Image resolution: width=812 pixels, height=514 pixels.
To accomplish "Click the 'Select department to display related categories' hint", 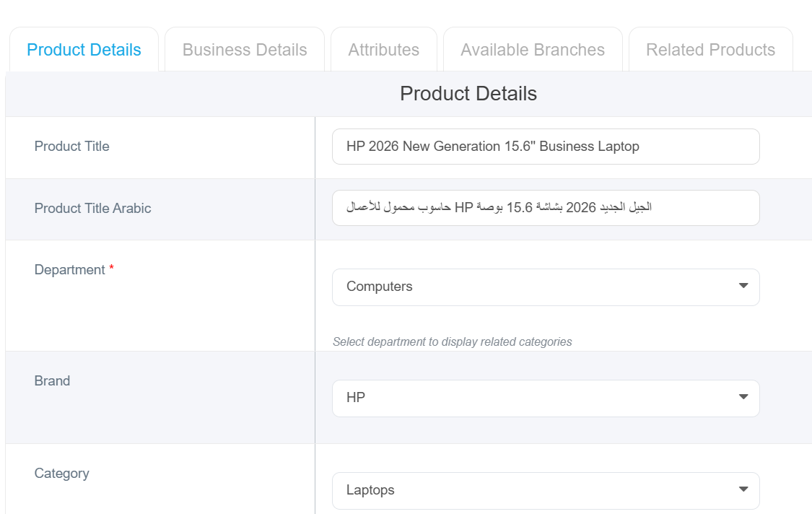I will (452, 342).
